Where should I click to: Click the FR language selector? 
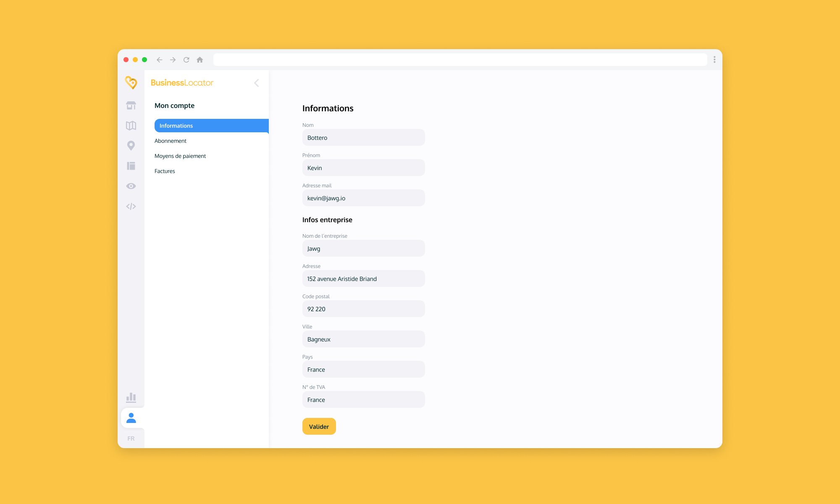131,438
